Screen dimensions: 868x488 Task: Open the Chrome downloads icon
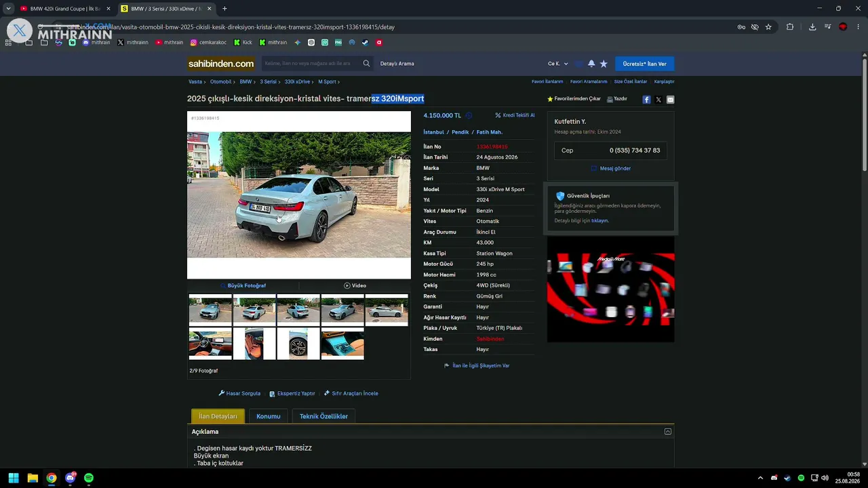(812, 27)
